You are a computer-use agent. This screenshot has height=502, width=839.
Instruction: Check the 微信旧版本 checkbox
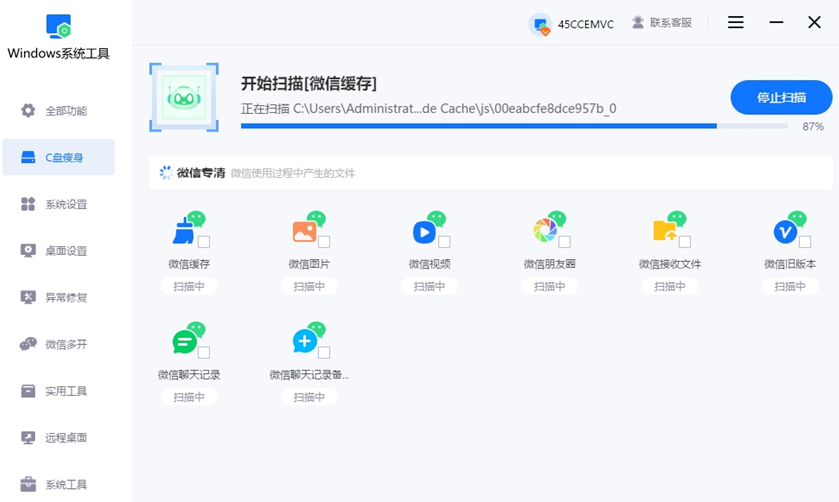[x=805, y=242]
